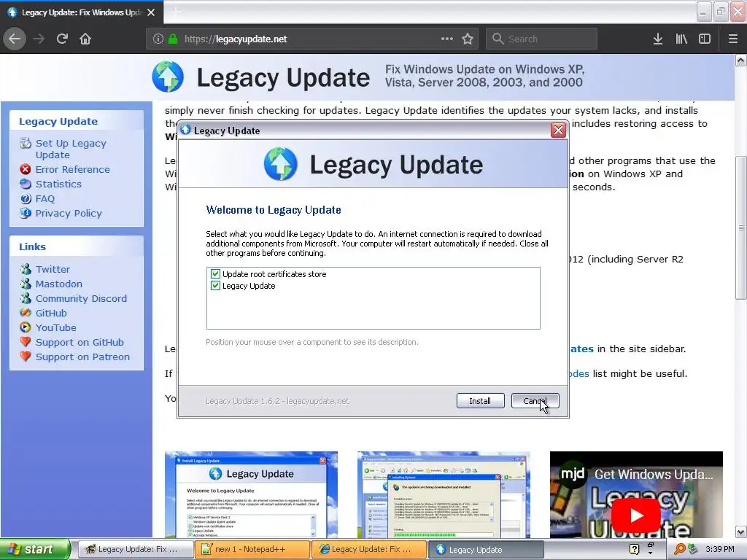747x560 pixels.
Task: Open the Error Reference link
Action: (x=72, y=169)
